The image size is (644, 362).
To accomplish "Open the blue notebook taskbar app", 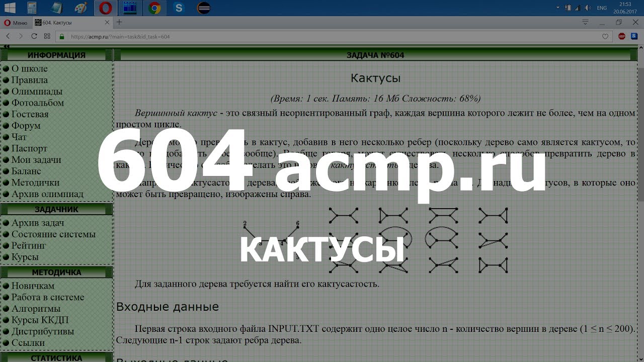I will tap(56, 8).
